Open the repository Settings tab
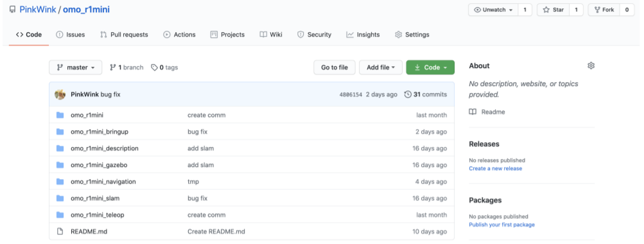The image size is (644, 244). pos(412,35)
